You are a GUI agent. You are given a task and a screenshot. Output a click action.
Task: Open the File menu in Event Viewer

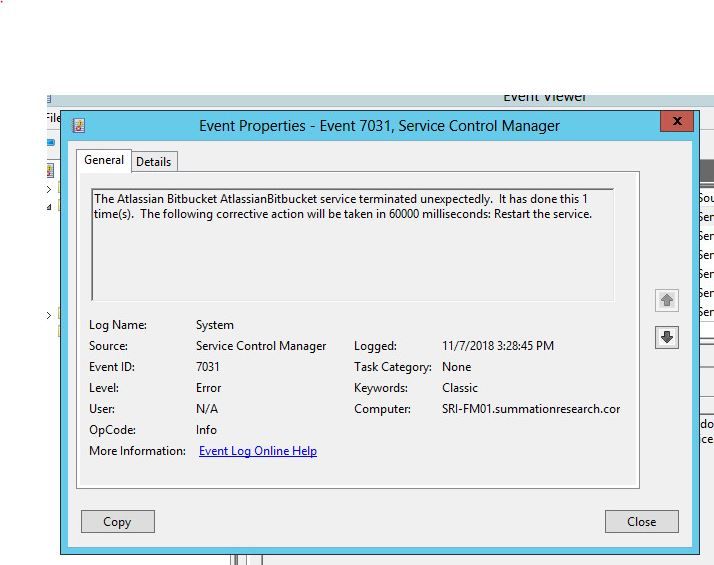tap(53, 118)
